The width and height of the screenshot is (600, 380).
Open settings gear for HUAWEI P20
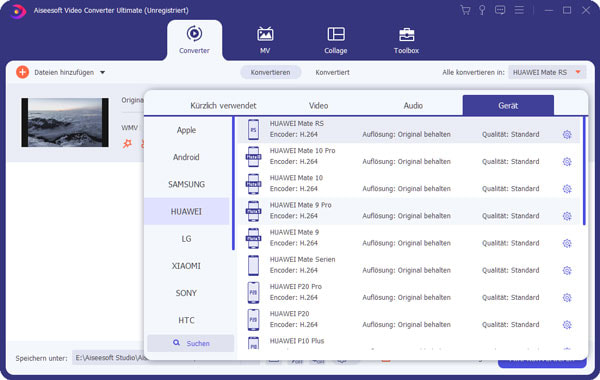point(567,325)
